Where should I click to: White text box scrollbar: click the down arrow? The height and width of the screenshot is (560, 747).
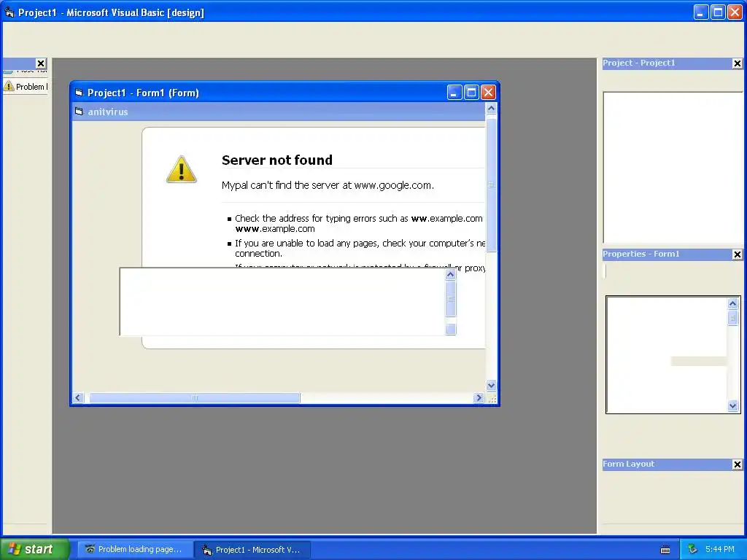coord(450,330)
